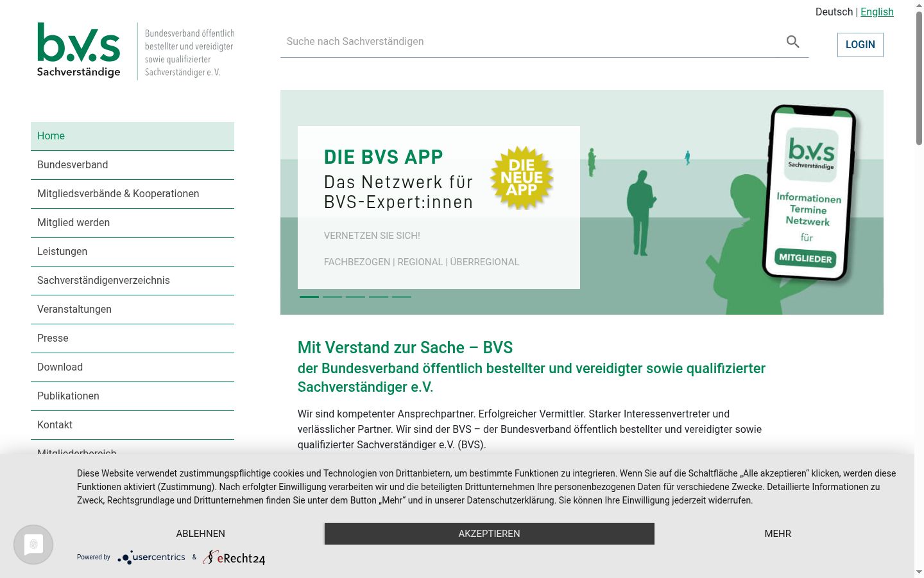The height and width of the screenshot is (578, 924).
Task: Click the 'Mit Verstand zur Sache – BVS' heading
Action: (x=405, y=347)
